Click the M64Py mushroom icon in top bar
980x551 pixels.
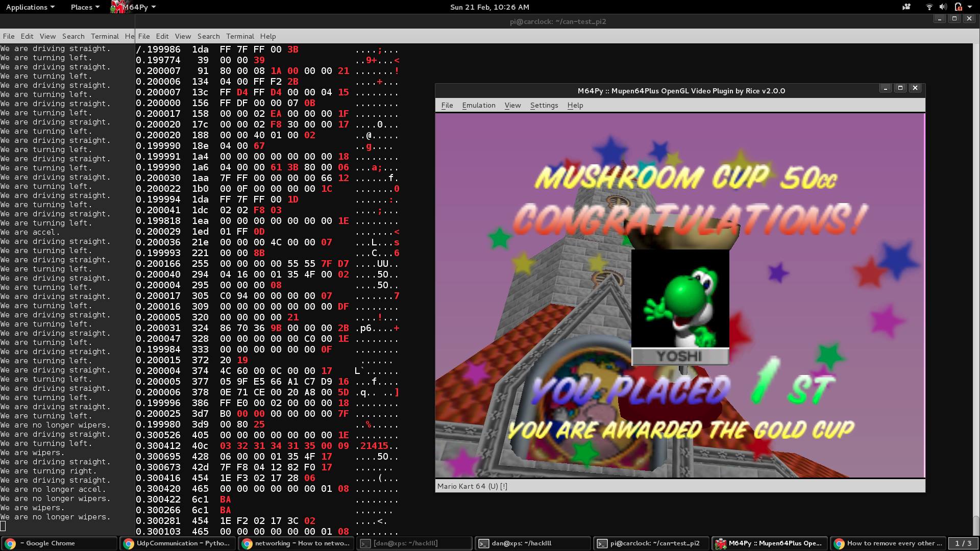pyautogui.click(x=118, y=7)
